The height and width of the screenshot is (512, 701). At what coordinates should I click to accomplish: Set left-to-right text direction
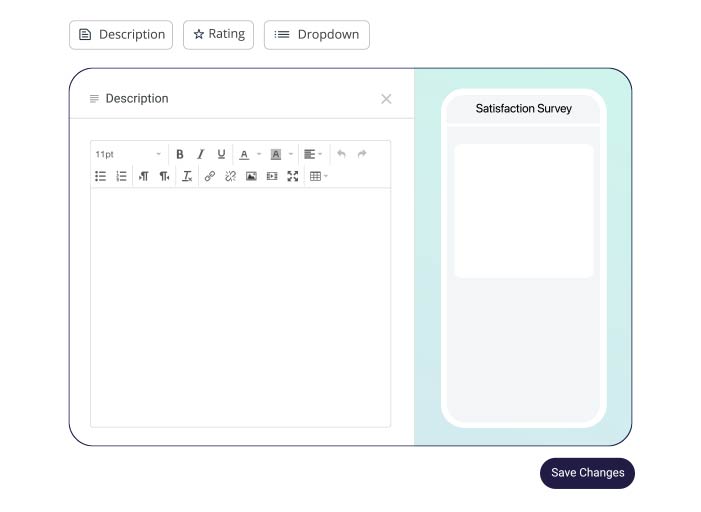(144, 176)
